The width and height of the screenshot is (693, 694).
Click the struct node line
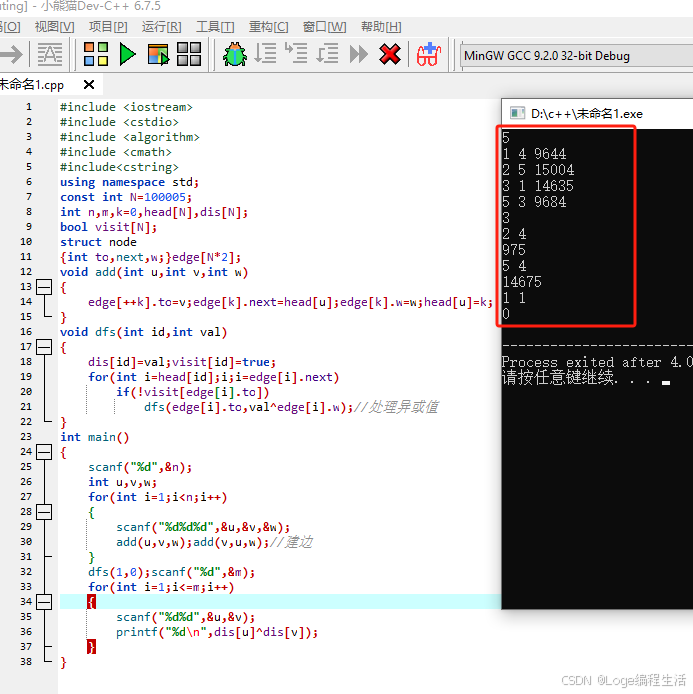tap(98, 242)
